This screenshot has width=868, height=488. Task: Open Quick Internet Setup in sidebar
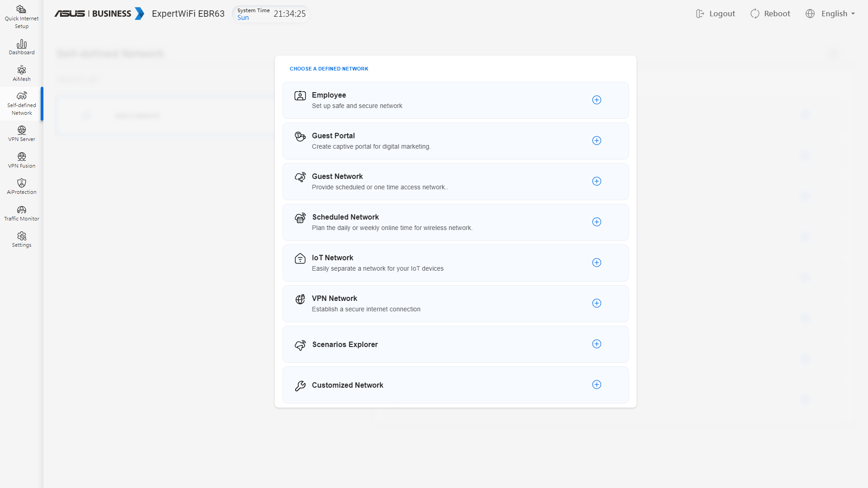(x=21, y=17)
